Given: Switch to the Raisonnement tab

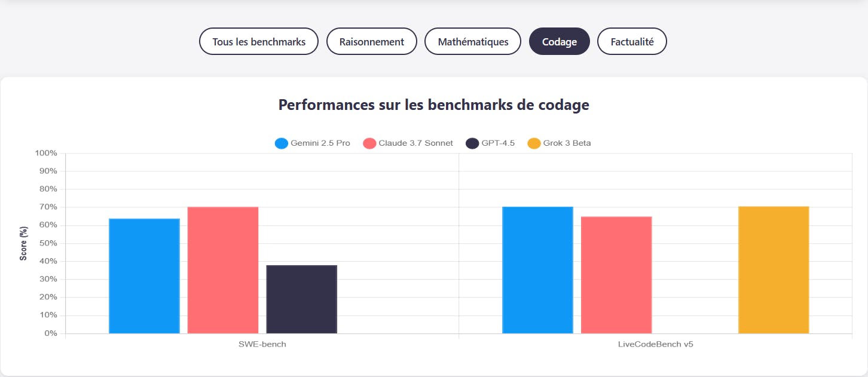Looking at the screenshot, I should [372, 42].
